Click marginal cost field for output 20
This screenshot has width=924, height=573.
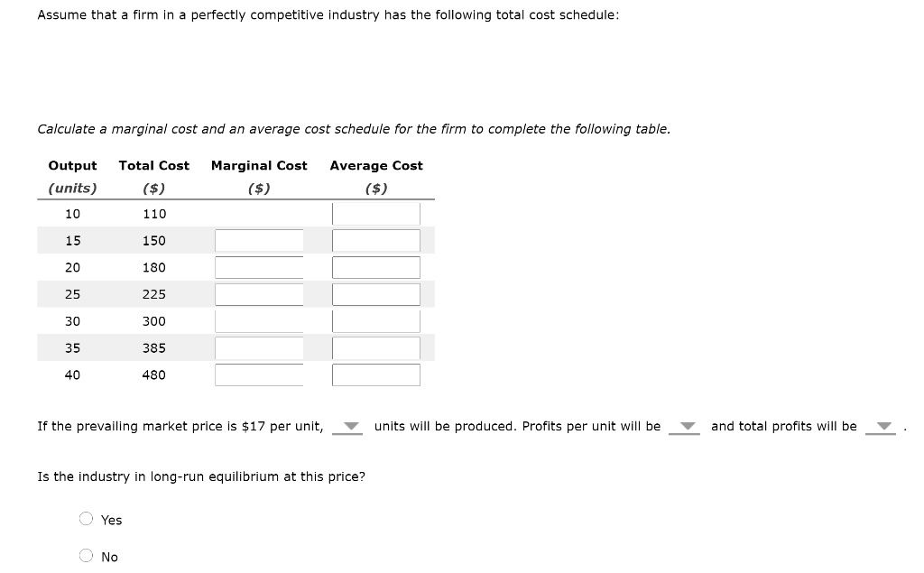(259, 268)
